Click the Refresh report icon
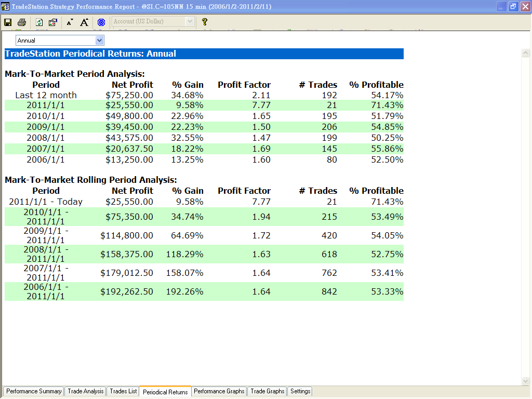This screenshot has height=399, width=532. (x=39, y=22)
